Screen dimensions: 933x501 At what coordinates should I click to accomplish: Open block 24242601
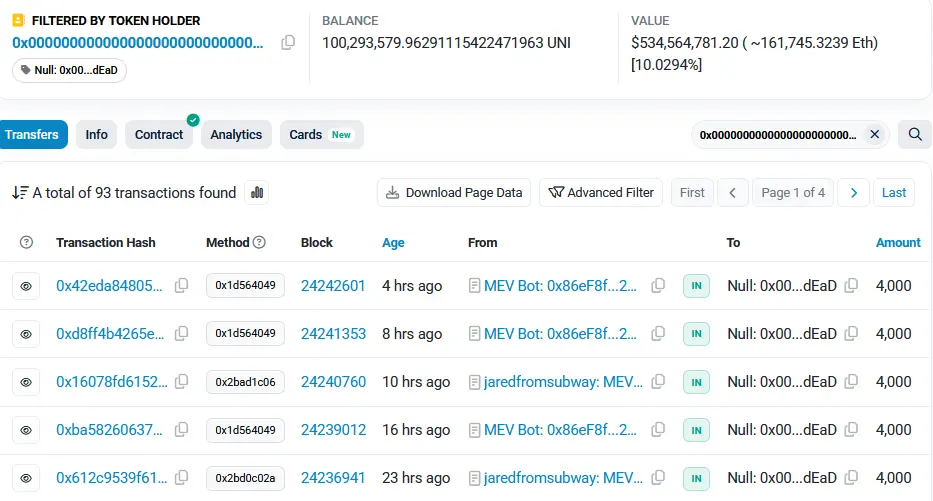click(333, 286)
